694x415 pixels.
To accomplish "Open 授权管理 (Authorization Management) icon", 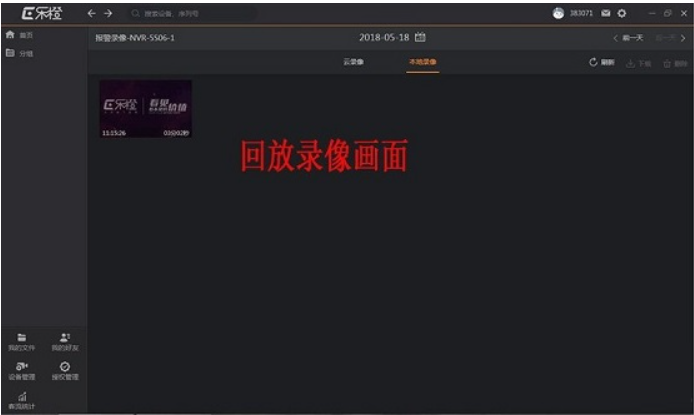I will pyautogui.click(x=64, y=371).
